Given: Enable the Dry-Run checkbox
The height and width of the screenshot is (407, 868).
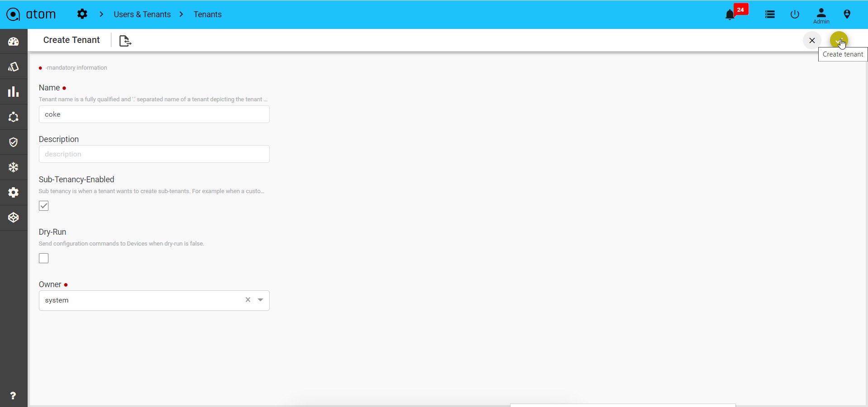Looking at the screenshot, I should point(44,258).
